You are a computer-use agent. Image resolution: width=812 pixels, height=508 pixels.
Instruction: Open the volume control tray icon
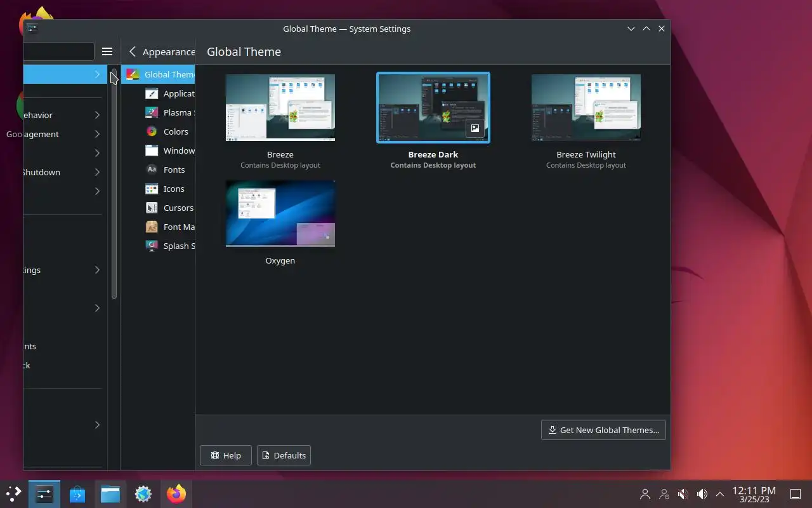702,494
